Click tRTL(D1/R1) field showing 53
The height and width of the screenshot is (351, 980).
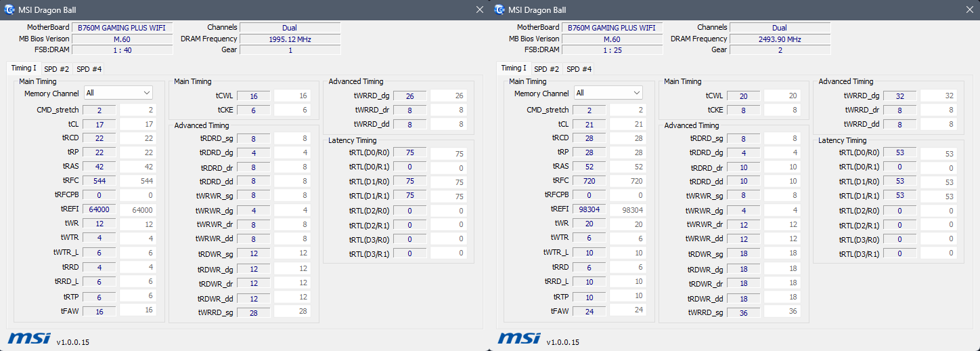900,196
